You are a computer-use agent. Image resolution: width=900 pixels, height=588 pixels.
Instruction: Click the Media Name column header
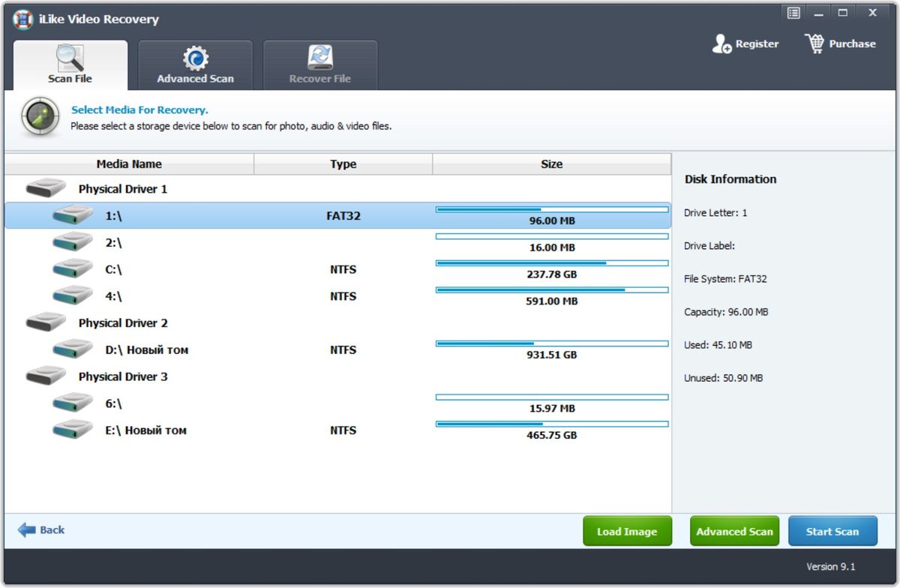[x=129, y=163]
